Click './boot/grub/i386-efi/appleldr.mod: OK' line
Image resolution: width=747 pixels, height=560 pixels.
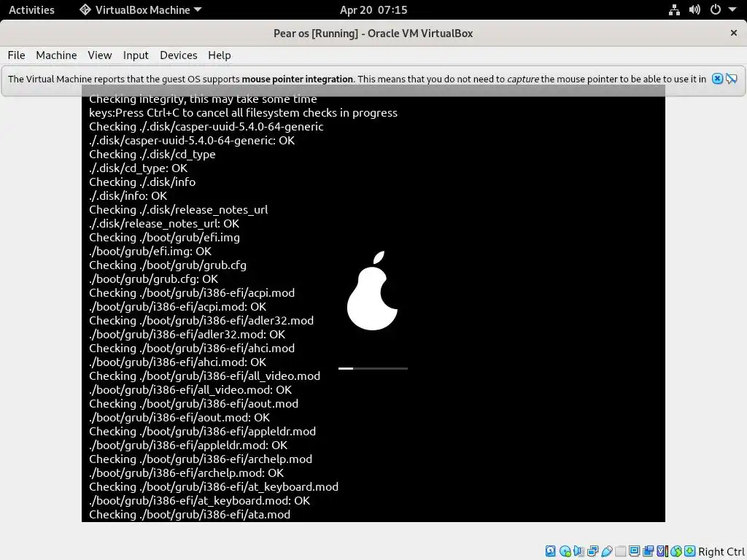pyautogui.click(x=188, y=446)
